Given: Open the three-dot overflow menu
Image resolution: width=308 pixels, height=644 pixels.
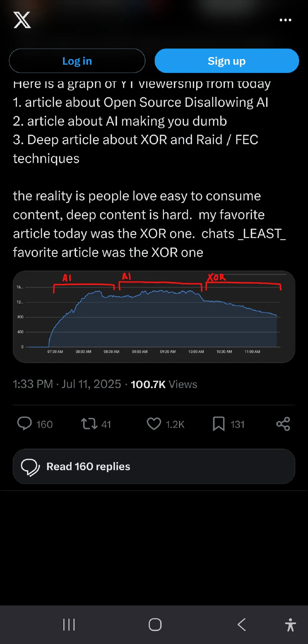Looking at the screenshot, I should click(285, 20).
